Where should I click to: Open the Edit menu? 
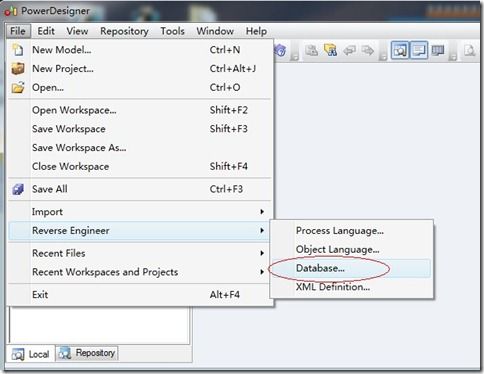[x=46, y=31]
